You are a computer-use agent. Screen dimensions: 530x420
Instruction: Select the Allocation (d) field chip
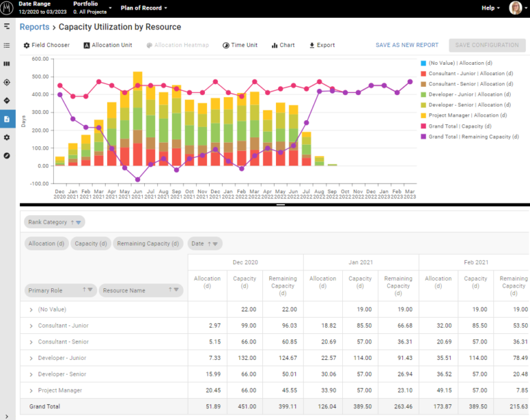point(46,243)
